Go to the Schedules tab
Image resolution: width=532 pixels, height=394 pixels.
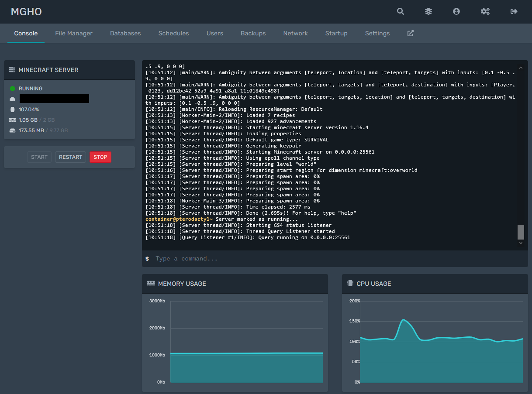174,33
